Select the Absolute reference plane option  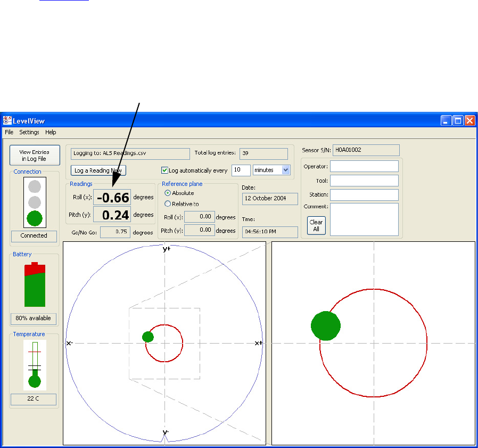(x=167, y=193)
